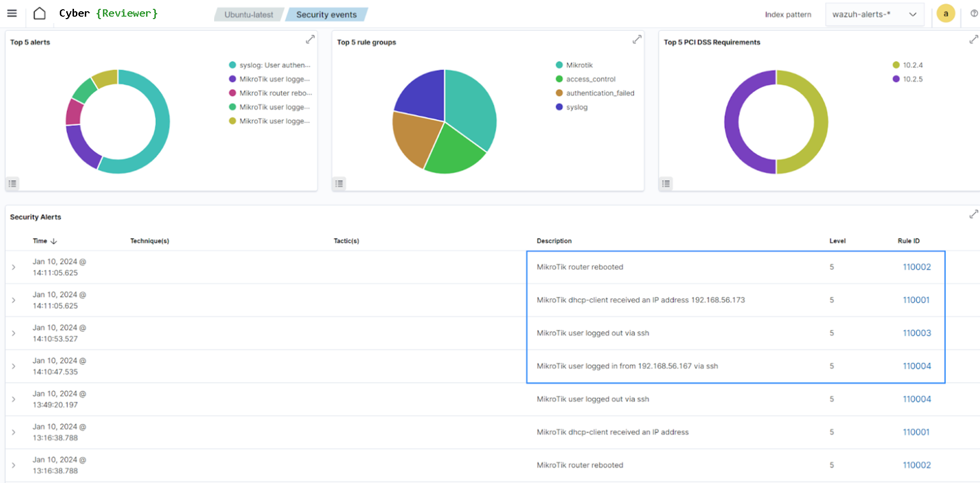Expand the first MikroTik router rebooted row
The image size is (980, 483).
click(14, 267)
